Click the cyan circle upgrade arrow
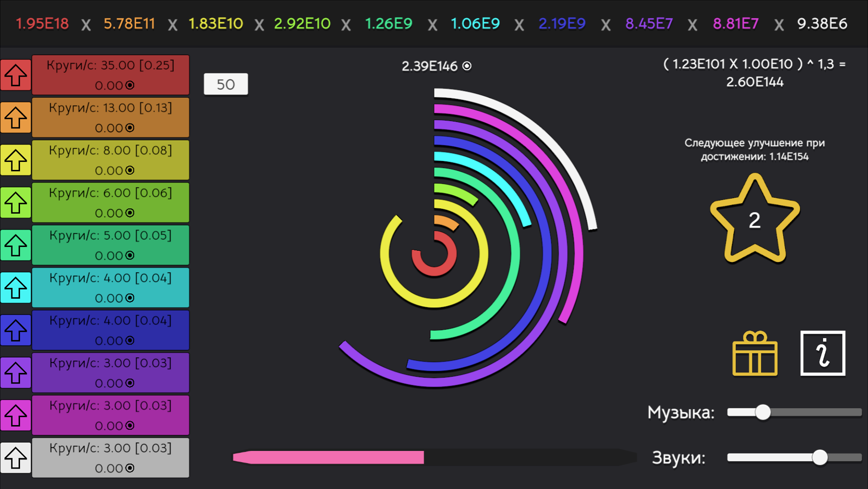 click(x=16, y=287)
